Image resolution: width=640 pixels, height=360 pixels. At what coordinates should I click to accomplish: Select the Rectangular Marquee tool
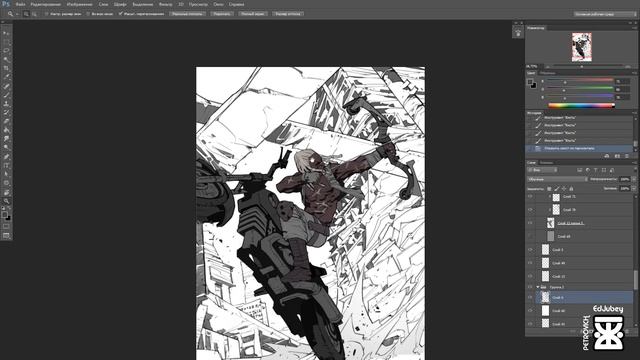tap(6, 42)
